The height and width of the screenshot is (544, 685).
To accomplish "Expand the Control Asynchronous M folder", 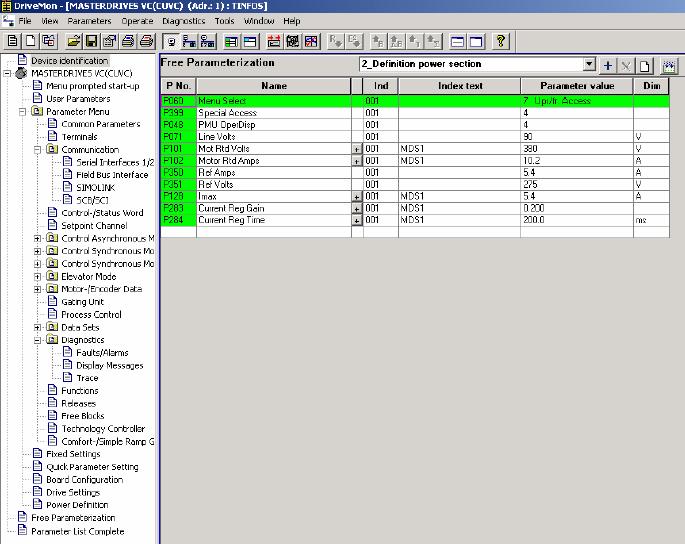I will pyautogui.click(x=38, y=239).
